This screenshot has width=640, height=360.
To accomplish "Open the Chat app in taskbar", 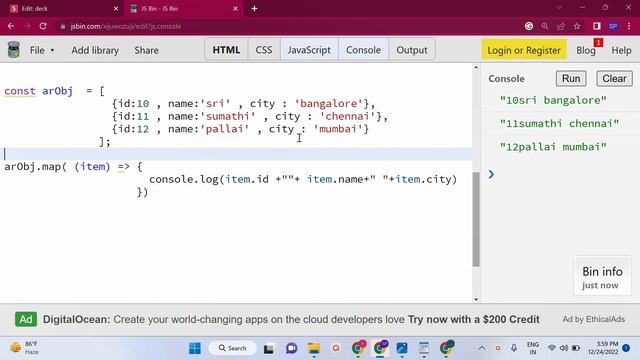I will point(291,348).
